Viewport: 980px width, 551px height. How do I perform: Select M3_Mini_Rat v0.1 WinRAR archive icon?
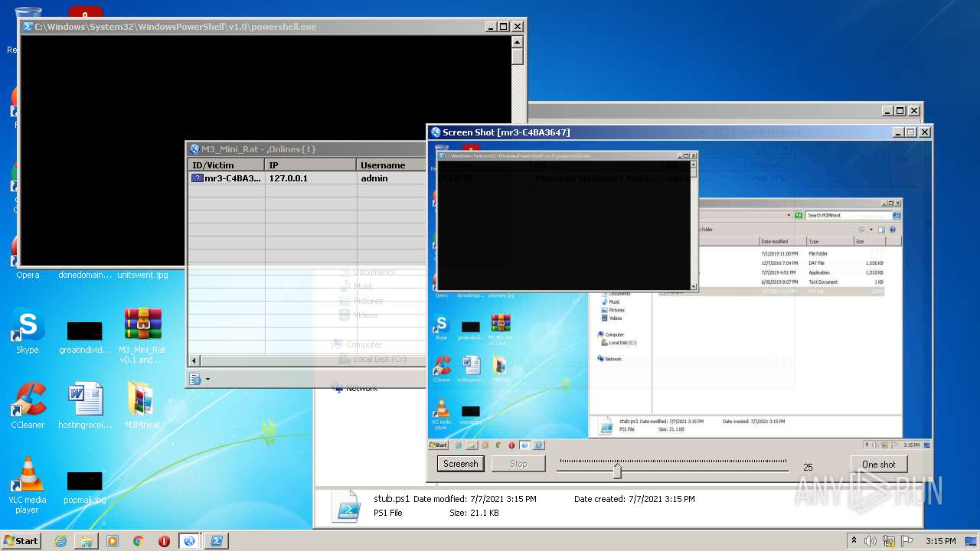tap(142, 335)
